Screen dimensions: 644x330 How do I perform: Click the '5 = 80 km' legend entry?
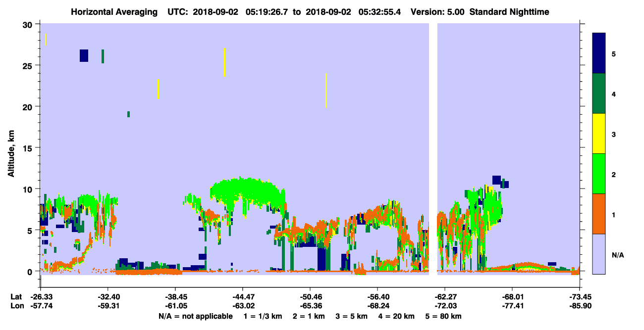click(x=444, y=316)
